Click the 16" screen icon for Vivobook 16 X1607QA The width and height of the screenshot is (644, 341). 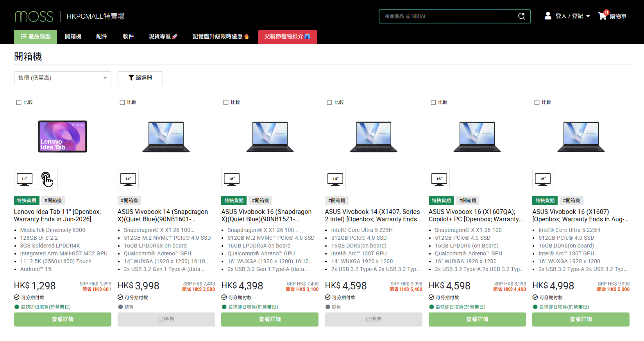pos(439,179)
